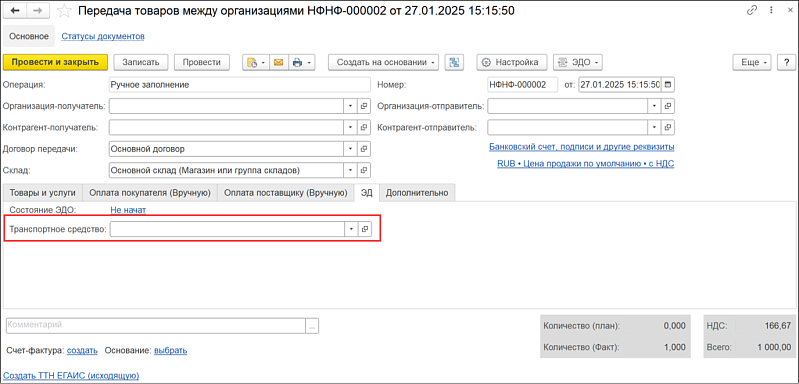Open the ЭДО dropdown menu
The height and width of the screenshot is (384, 799).
578,63
